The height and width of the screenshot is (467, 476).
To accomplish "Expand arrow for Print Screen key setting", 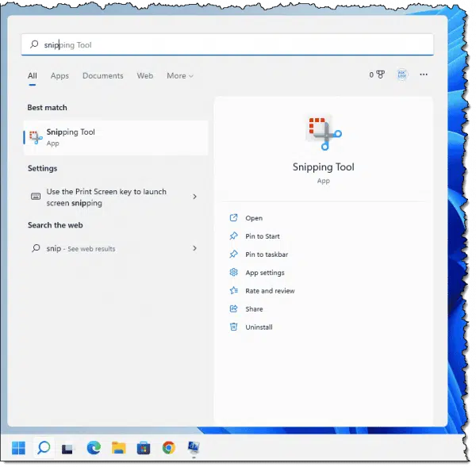I will (x=195, y=197).
